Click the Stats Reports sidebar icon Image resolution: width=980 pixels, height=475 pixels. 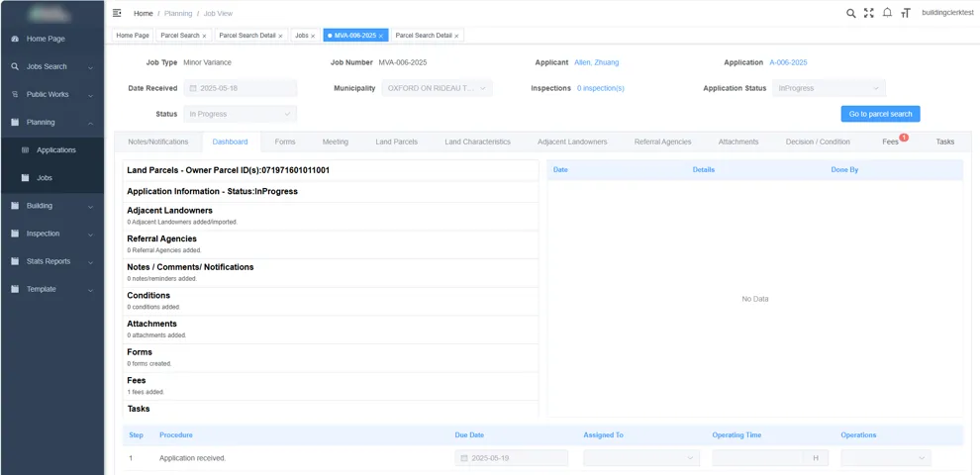pos(15,261)
